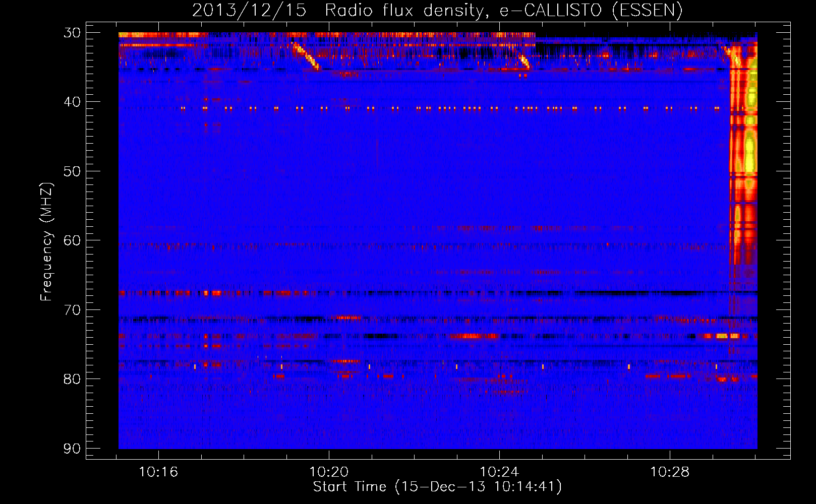
Task: Click the 80 frequency tick label
Action: [x=72, y=379]
